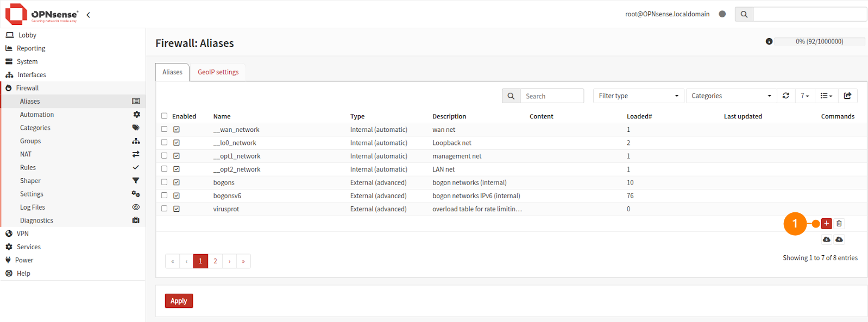
Task: Toggle enabled state for virusprot alias
Action: (x=177, y=209)
